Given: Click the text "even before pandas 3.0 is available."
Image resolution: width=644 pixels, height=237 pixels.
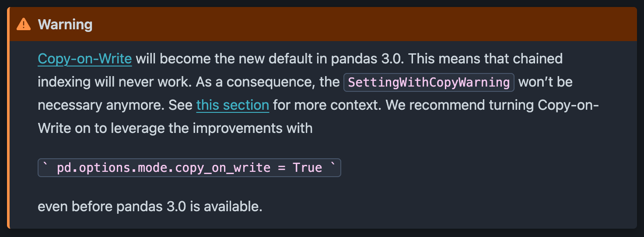Looking at the screenshot, I should point(150,206).
